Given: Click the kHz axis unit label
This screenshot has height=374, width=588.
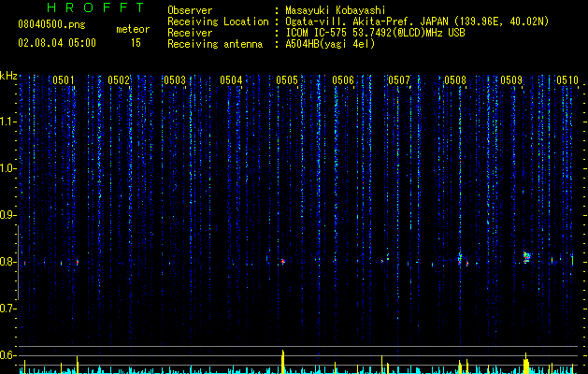Looking at the screenshot, I should click(x=8, y=76).
